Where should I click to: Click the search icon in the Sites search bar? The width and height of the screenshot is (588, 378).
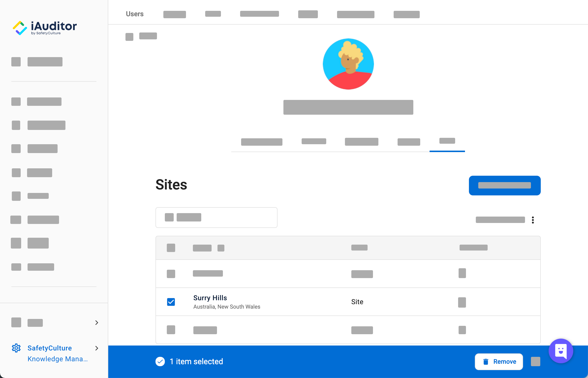point(169,217)
